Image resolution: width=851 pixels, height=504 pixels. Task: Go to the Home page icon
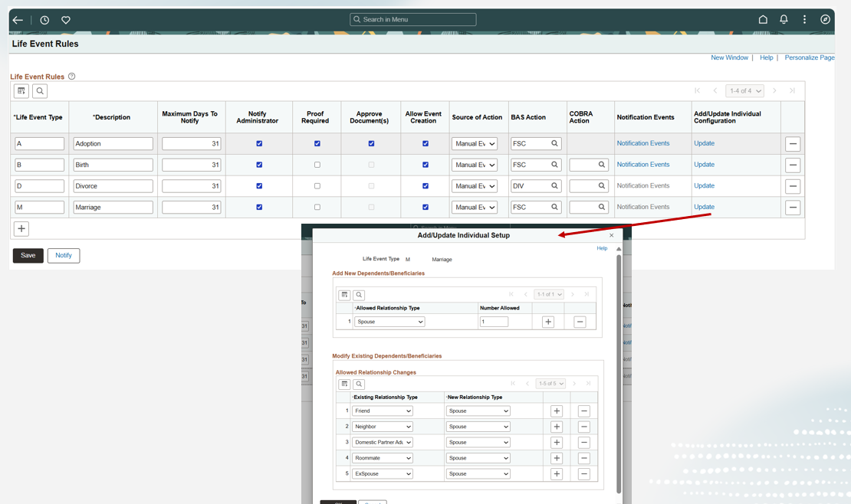763,20
